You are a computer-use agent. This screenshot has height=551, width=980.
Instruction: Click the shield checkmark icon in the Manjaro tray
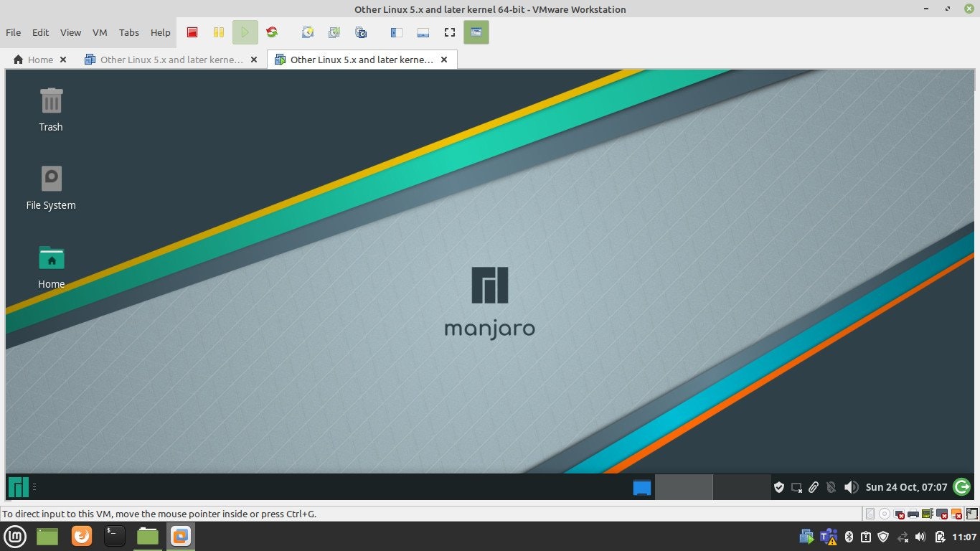pyautogui.click(x=779, y=488)
